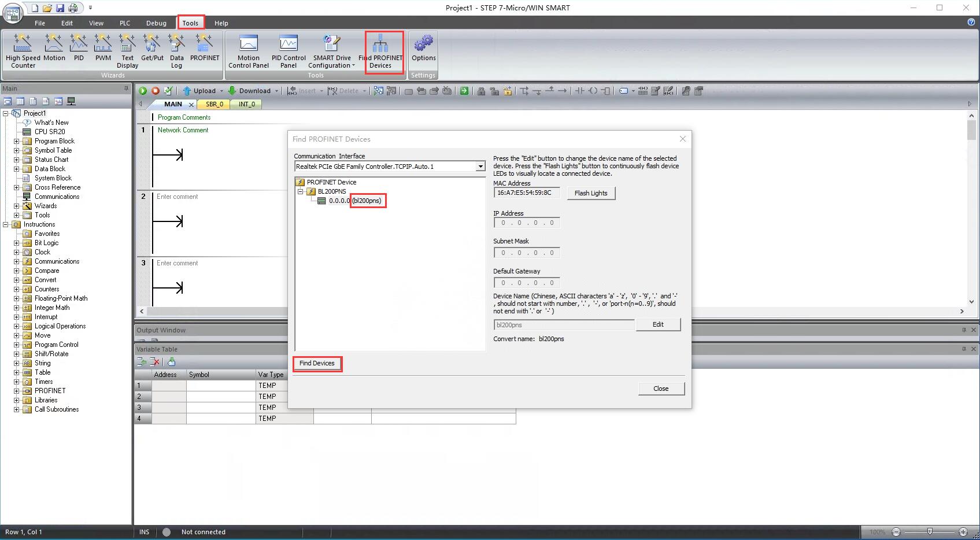980x540 pixels.
Task: Click the Download button in toolbar
Action: coord(250,91)
